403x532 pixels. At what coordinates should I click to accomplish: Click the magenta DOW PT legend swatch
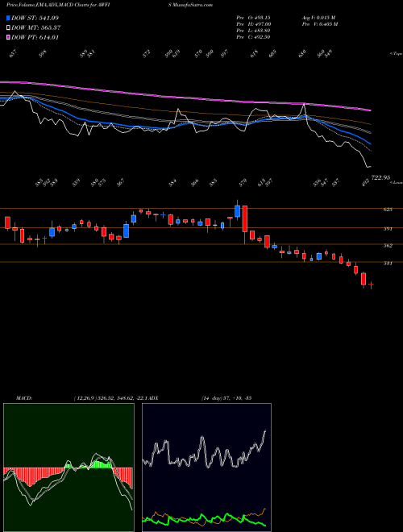[8, 37]
